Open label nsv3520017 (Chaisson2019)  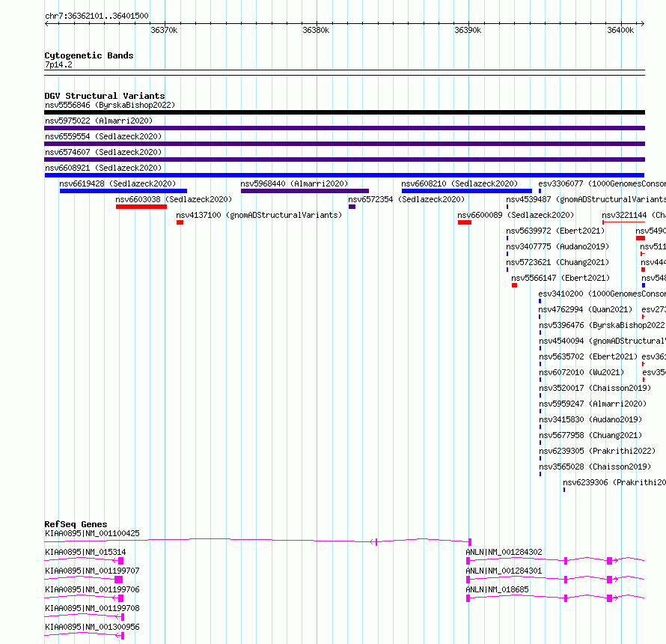pos(595,388)
